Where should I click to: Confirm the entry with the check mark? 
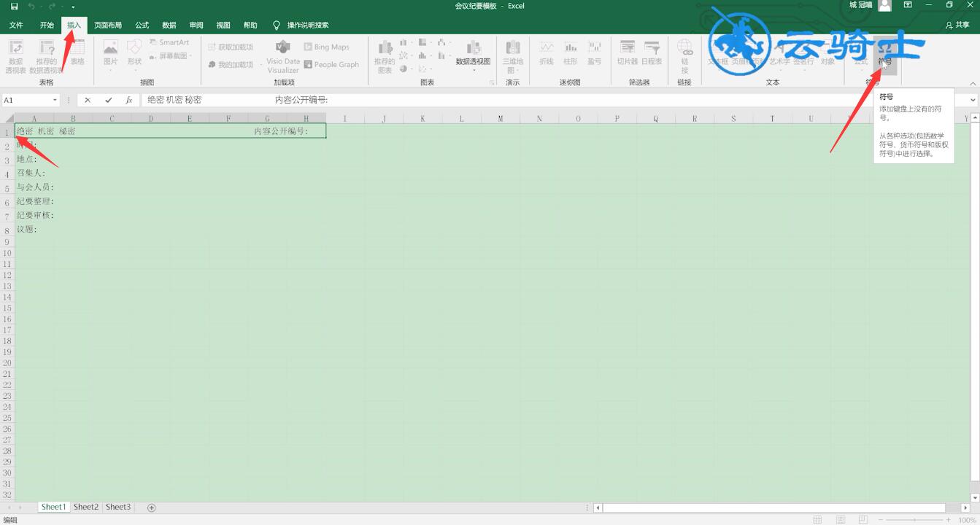click(x=109, y=100)
